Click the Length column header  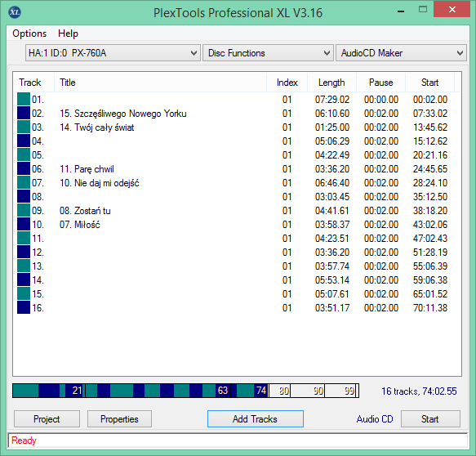331,83
